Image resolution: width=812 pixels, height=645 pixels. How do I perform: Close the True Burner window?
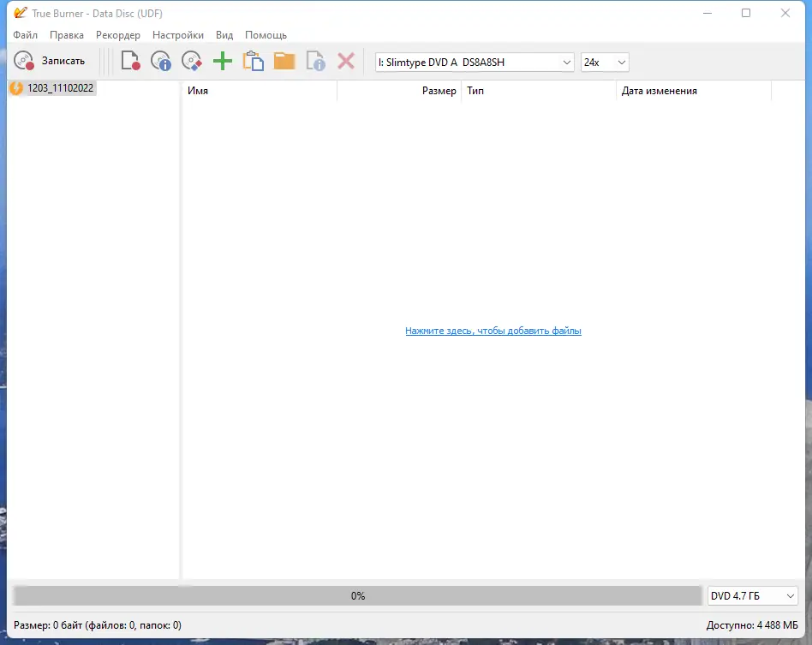click(x=785, y=13)
